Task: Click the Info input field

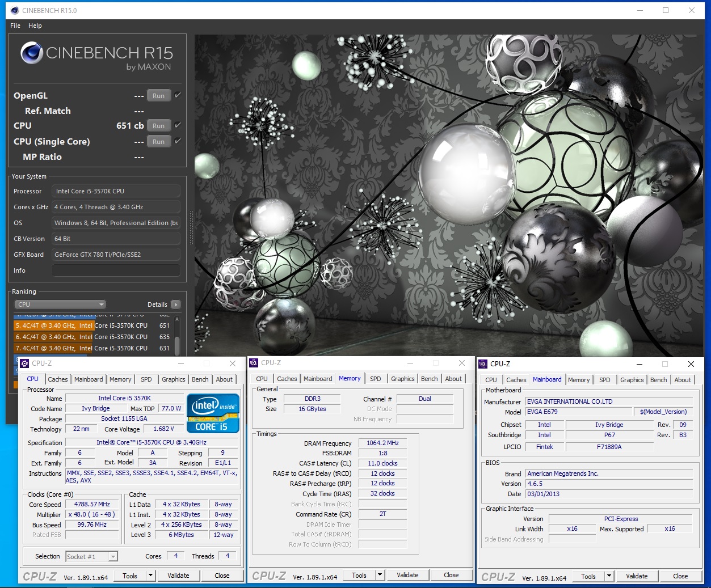Action: pos(116,270)
